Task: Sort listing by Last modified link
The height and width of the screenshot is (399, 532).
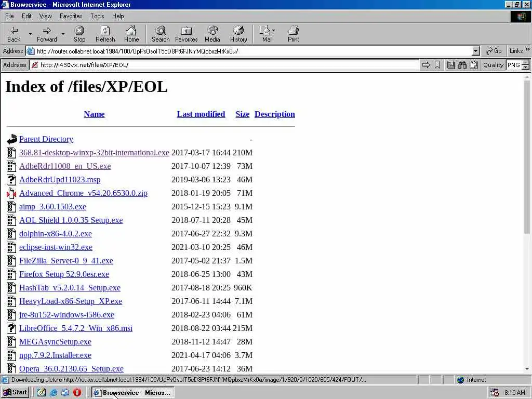Action: click(201, 114)
